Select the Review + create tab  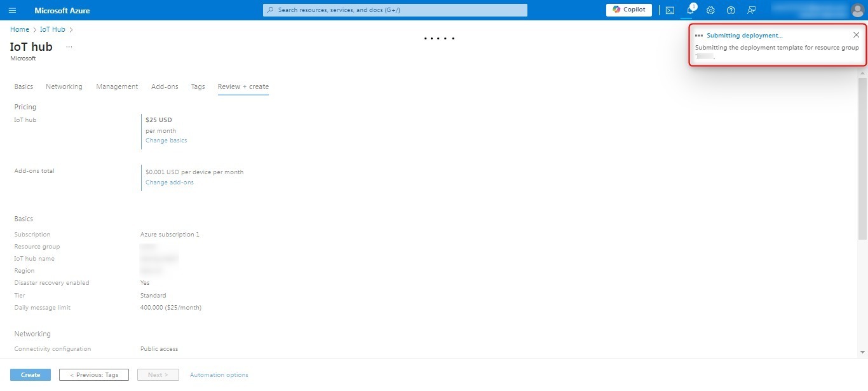(243, 86)
